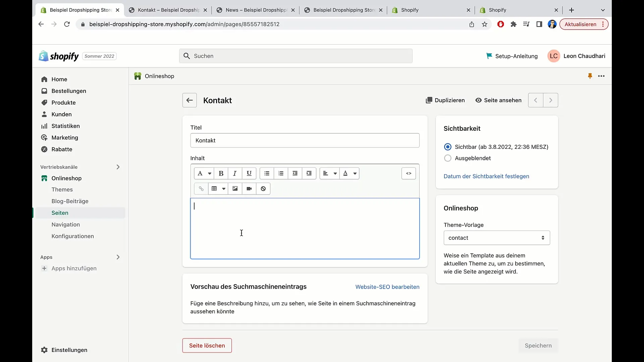Image resolution: width=644 pixels, height=362 pixels.
Task: Select the Sichtbar radio button
Action: [448, 147]
